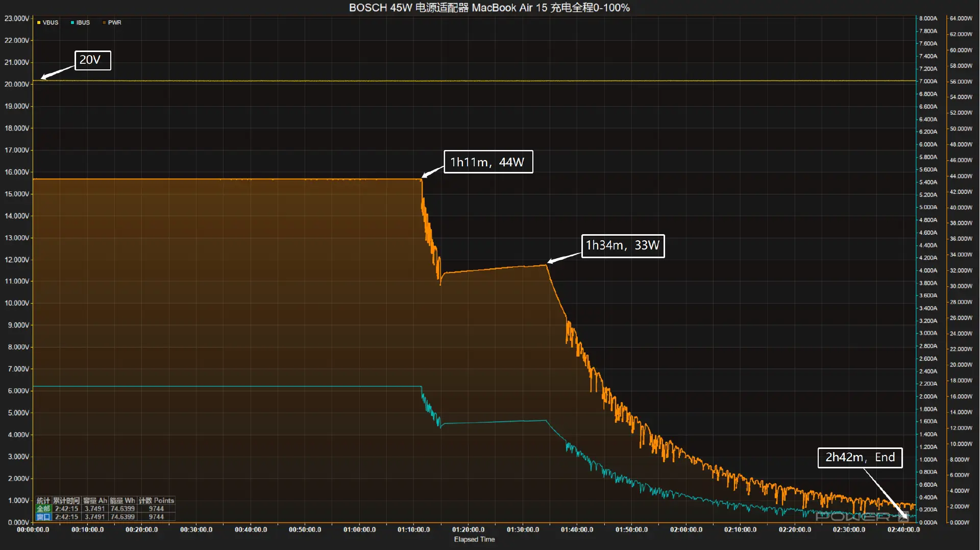The height and width of the screenshot is (550, 980).
Task: Click the 12.000V voltage axis label
Action: pyautogui.click(x=17, y=260)
